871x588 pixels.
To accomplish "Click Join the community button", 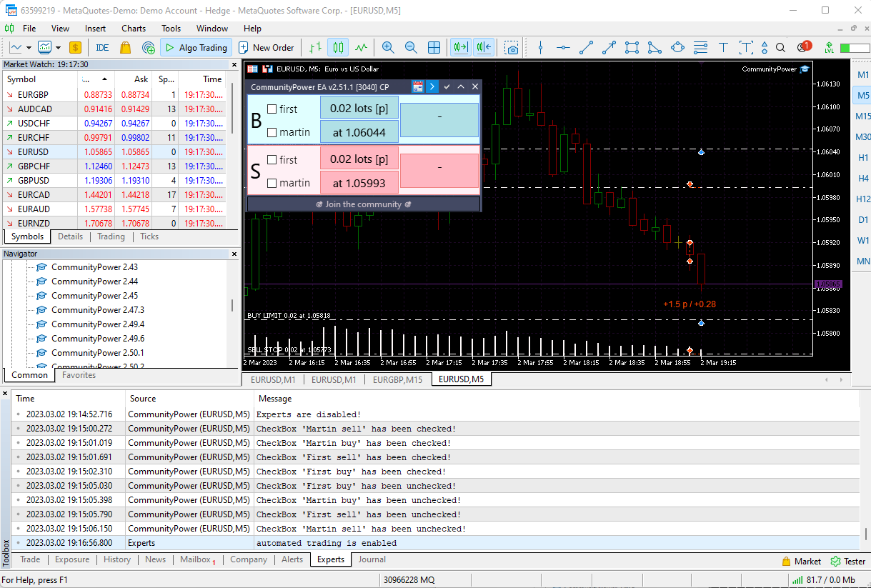I will 364,204.
